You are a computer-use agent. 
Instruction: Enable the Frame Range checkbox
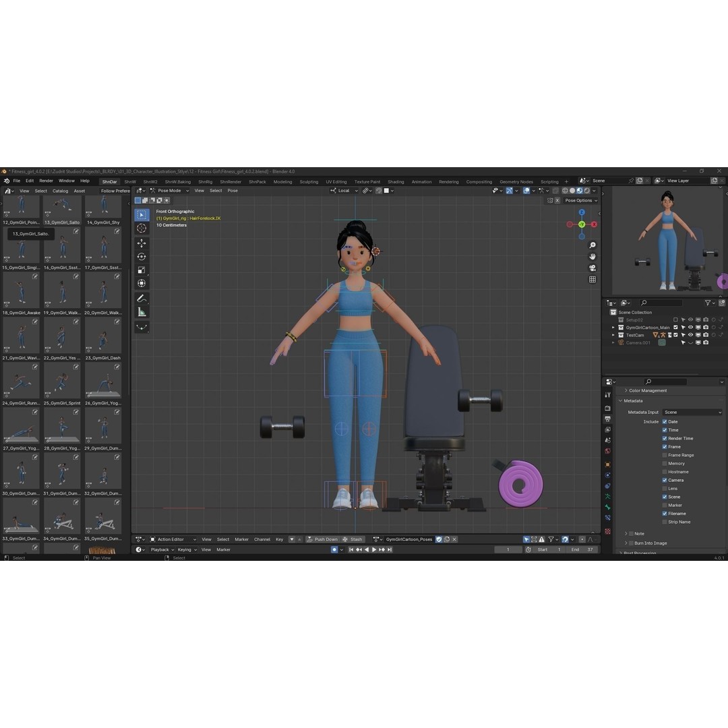665,455
